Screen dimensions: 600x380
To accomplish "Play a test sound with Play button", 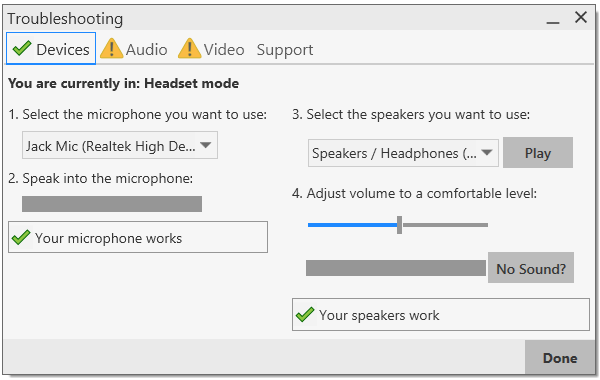I will [x=538, y=153].
